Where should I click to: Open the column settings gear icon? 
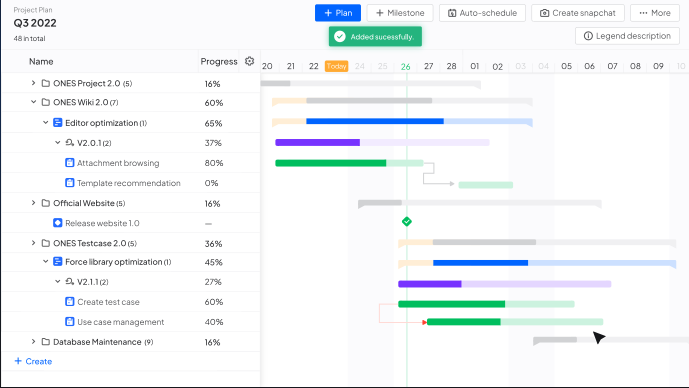[x=250, y=61]
